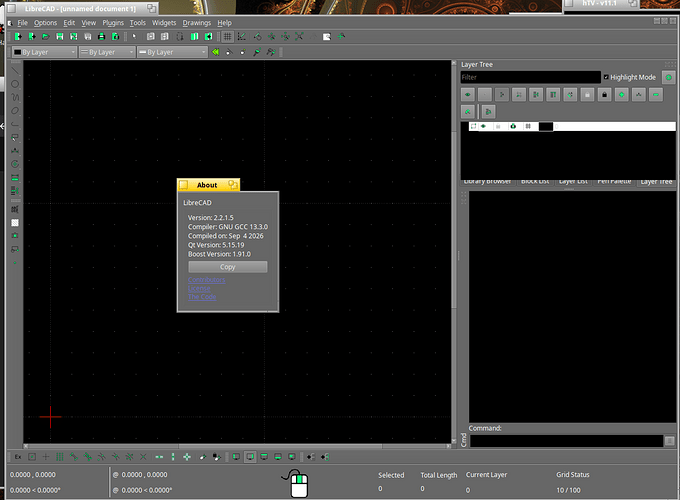Click the New drawing icon in toolbar
The image size is (680, 500).
[18, 36]
